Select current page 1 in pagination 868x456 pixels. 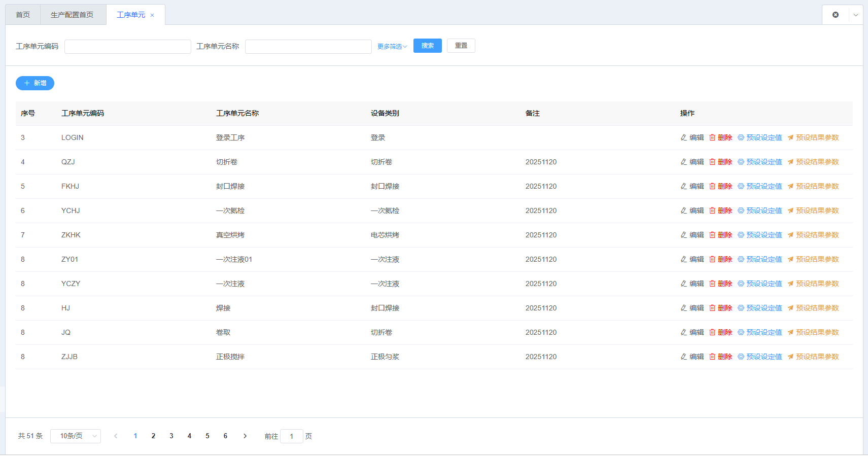click(135, 436)
